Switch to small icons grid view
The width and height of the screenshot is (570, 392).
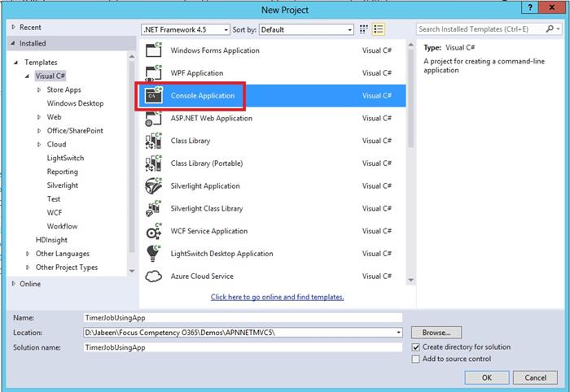click(x=363, y=29)
